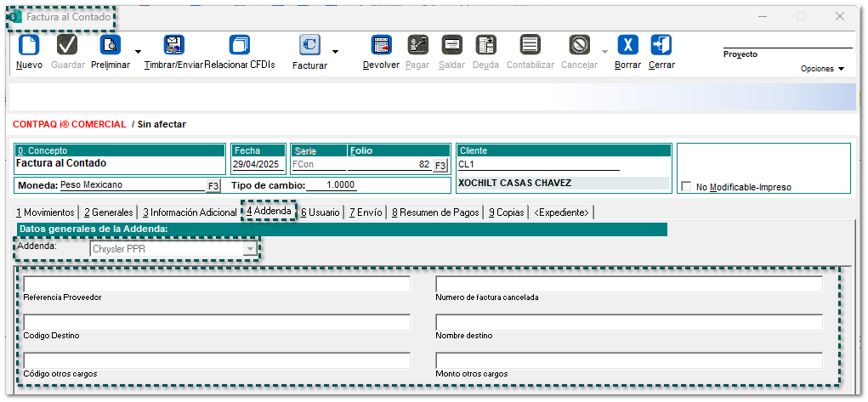Open the 8 Resumen de Pagos tab
This screenshot has width=868, height=402.
pos(435,212)
